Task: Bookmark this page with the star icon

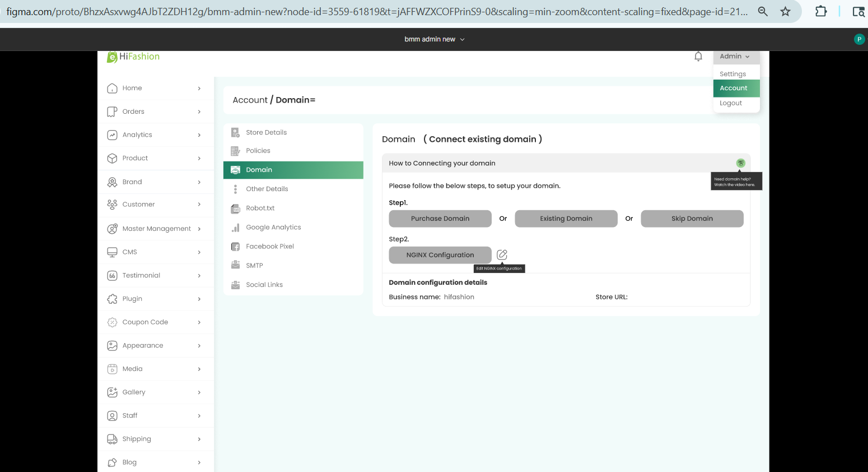Action: [786, 11]
